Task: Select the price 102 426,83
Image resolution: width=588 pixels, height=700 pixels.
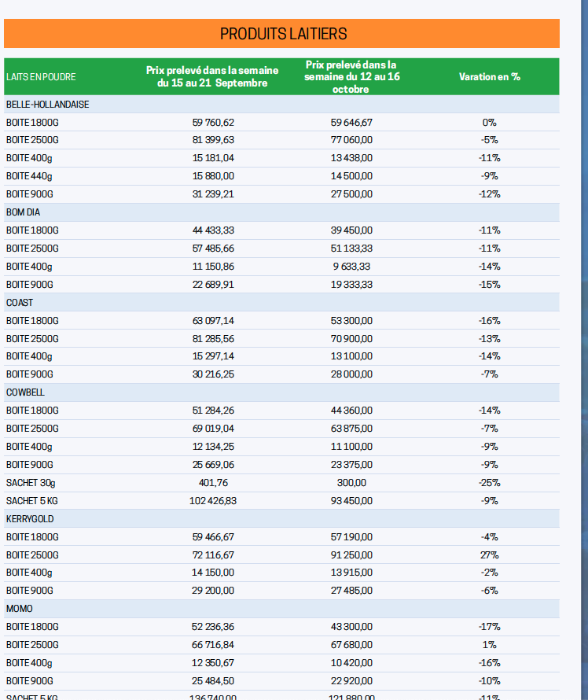Action: 213,501
